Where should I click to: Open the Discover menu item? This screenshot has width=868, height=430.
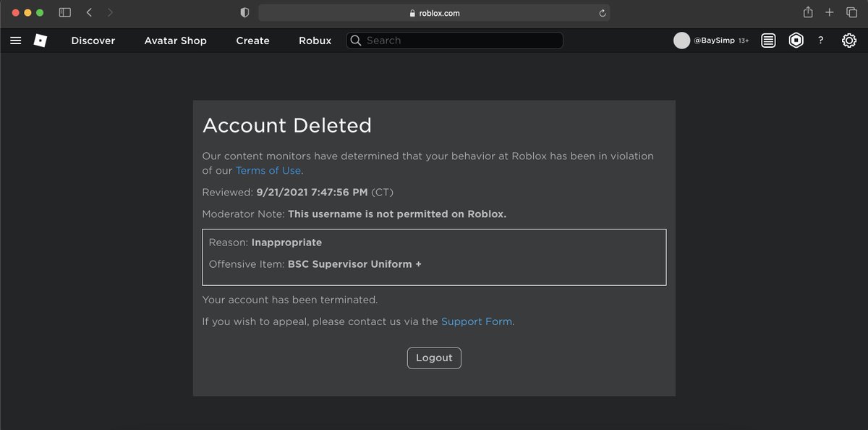93,41
